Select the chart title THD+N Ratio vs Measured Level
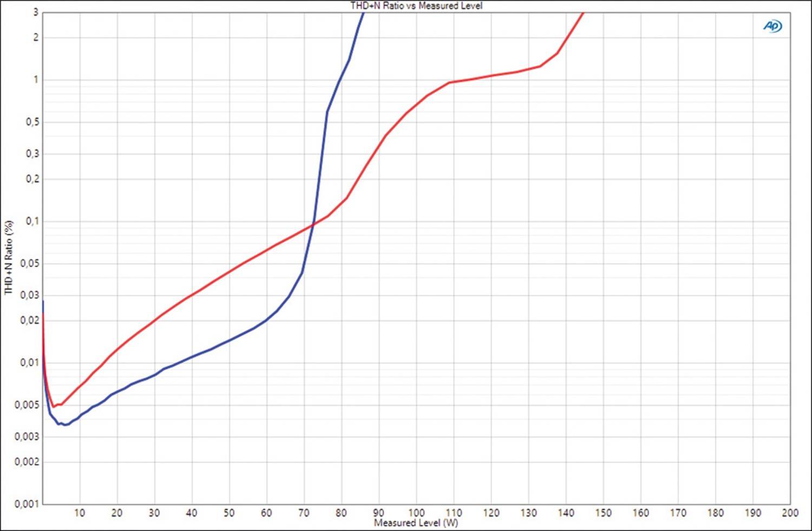The height and width of the screenshot is (531, 812). [x=416, y=6]
